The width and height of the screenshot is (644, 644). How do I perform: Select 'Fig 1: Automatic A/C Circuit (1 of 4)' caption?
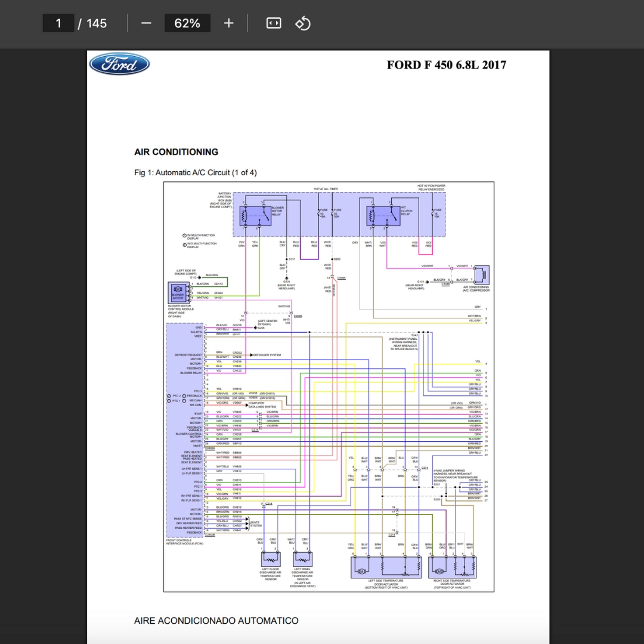click(196, 172)
